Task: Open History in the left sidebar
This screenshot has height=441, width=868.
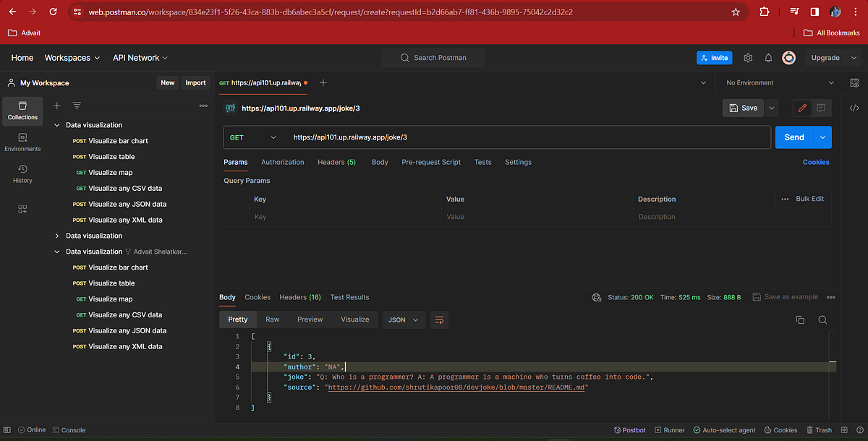Action: point(22,174)
